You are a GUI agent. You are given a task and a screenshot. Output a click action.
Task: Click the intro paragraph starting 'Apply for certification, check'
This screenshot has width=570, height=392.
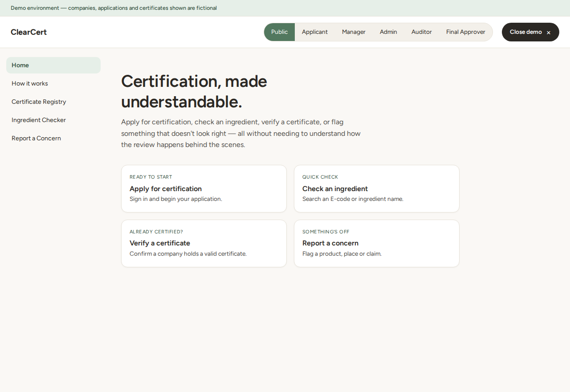241,133
